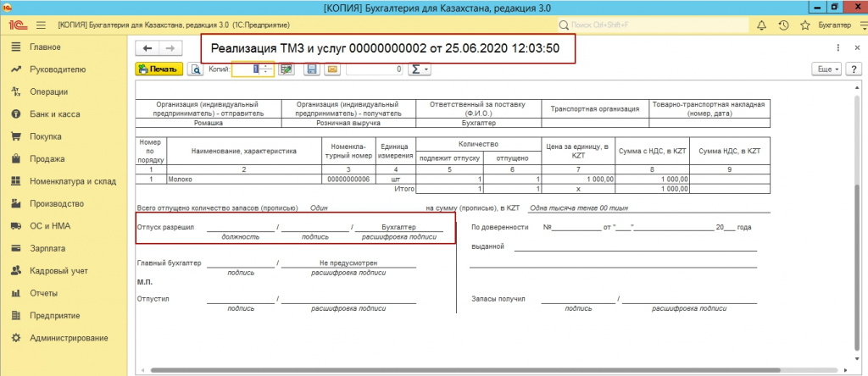Click the save document floppy disk icon
868x376 pixels.
click(x=312, y=69)
